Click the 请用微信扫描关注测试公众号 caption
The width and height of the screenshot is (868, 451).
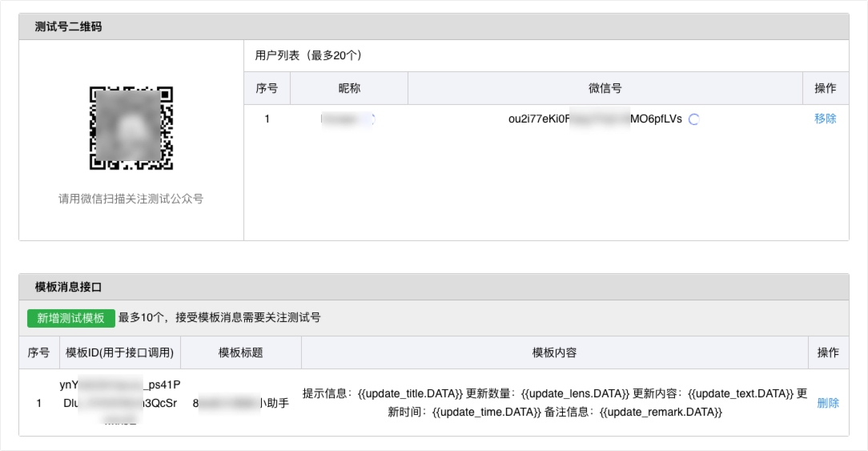tap(131, 199)
